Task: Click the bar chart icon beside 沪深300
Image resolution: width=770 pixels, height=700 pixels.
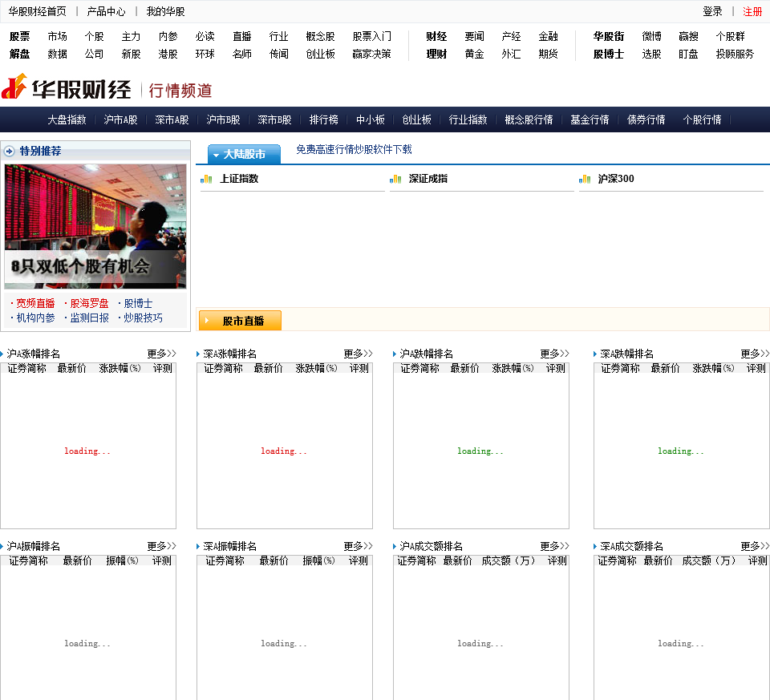Action: [x=585, y=179]
